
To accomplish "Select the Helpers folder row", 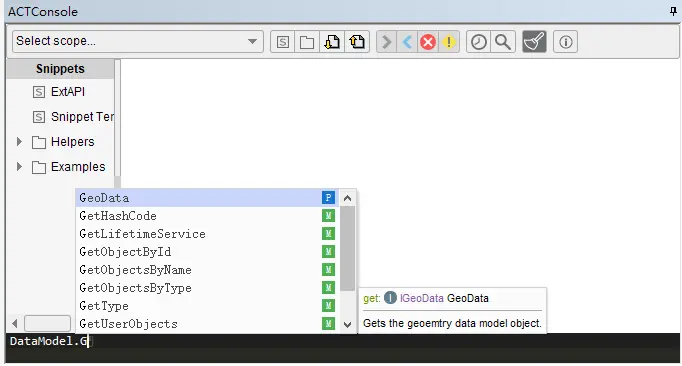I will (72, 142).
